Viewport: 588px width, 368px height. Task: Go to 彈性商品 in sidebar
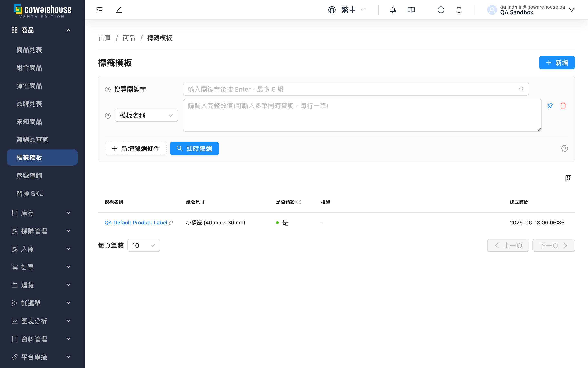[42, 86]
